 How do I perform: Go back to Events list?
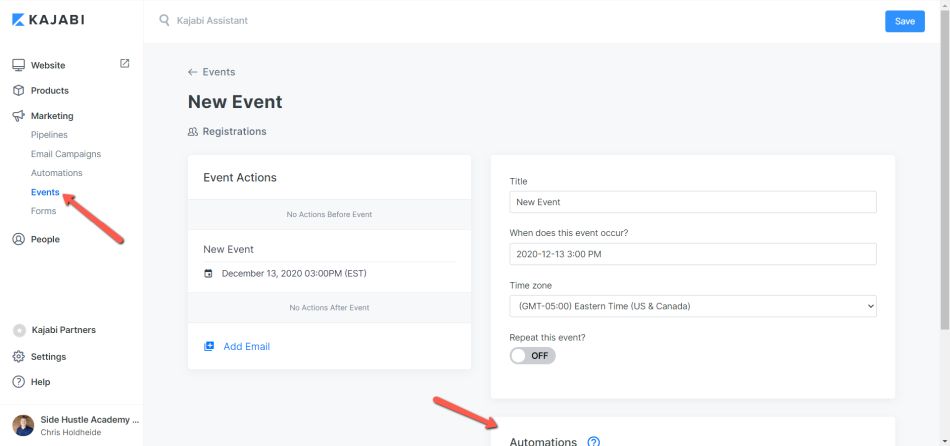point(219,72)
